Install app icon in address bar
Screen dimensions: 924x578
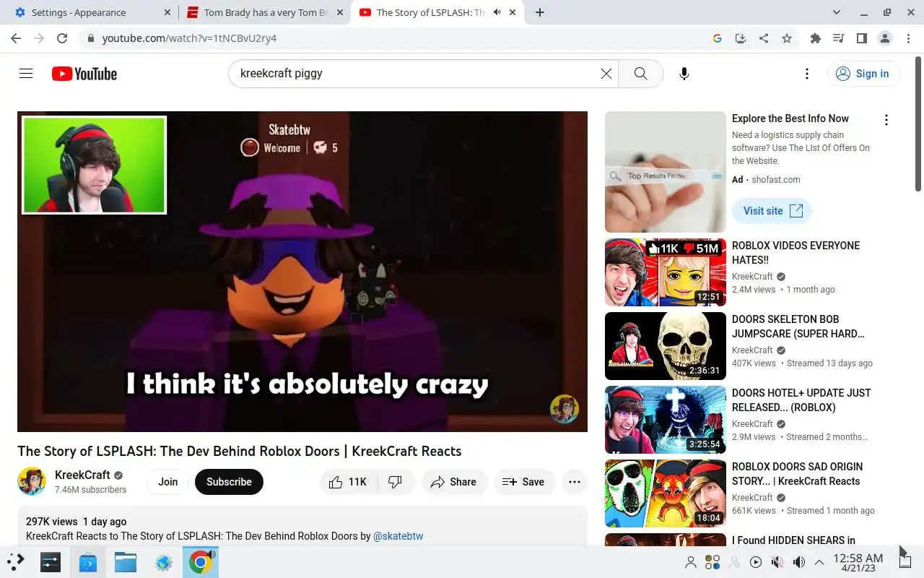741,38
